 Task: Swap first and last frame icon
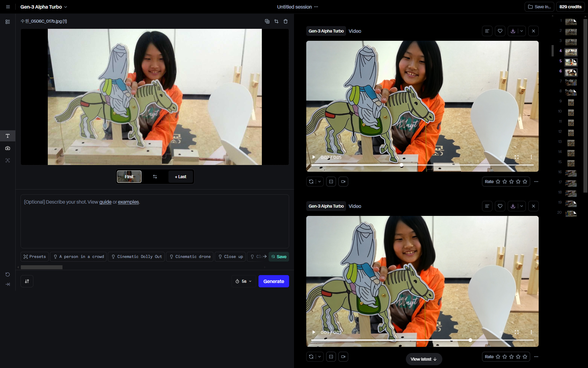coord(155,177)
